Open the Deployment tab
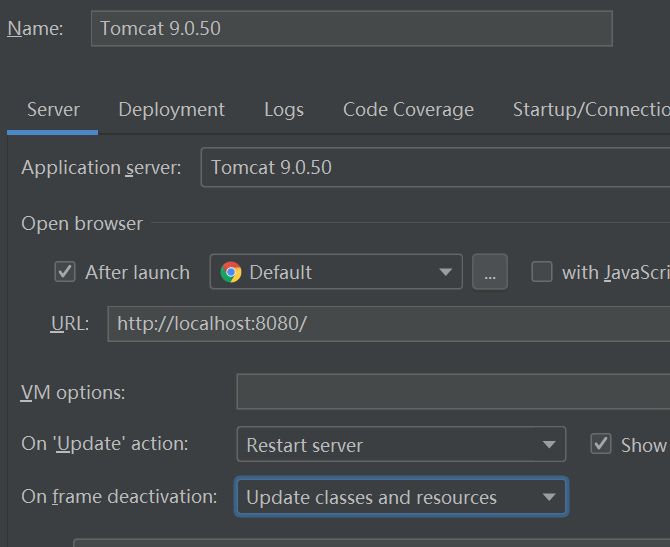Viewport: 670px width, 547px height. coord(171,110)
